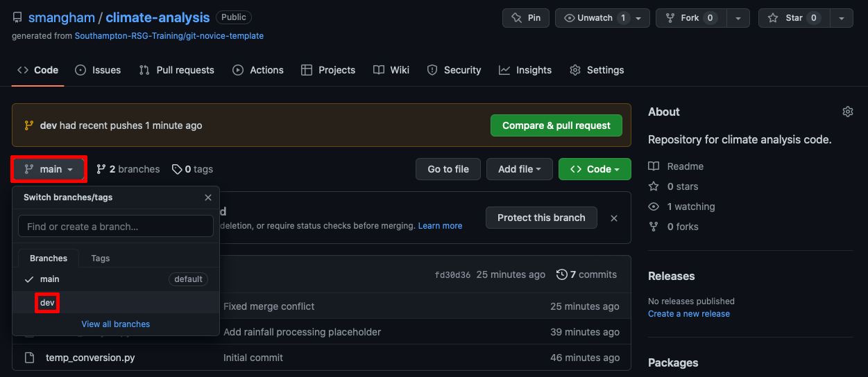Expand the Star lists dropdown arrow
868x377 pixels.
pyautogui.click(x=842, y=18)
